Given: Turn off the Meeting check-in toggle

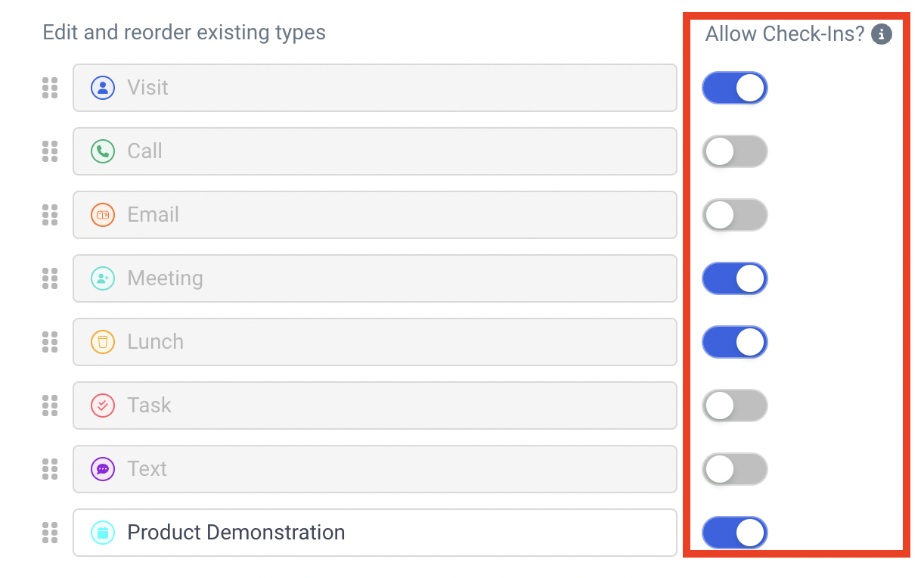Looking at the screenshot, I should (735, 278).
